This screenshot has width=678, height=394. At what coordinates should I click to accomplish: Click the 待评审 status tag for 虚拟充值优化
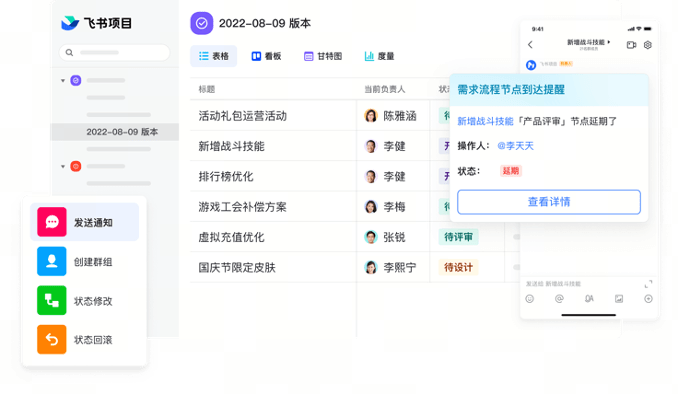(x=458, y=237)
